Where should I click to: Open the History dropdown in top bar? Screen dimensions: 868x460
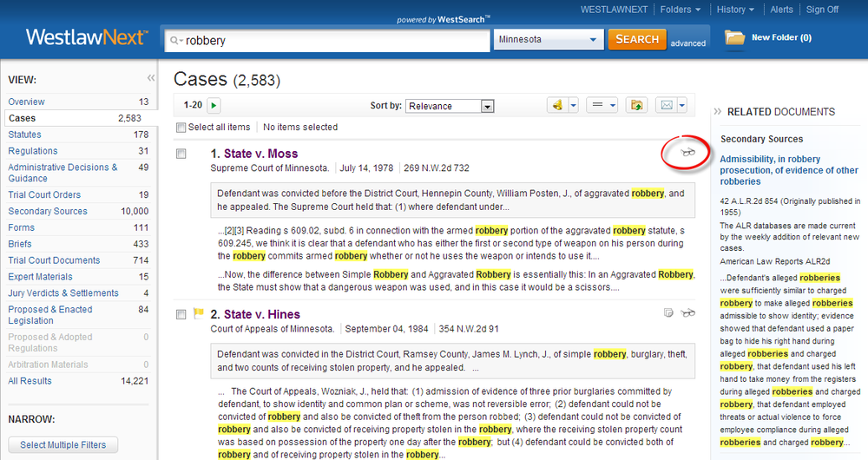pos(735,10)
